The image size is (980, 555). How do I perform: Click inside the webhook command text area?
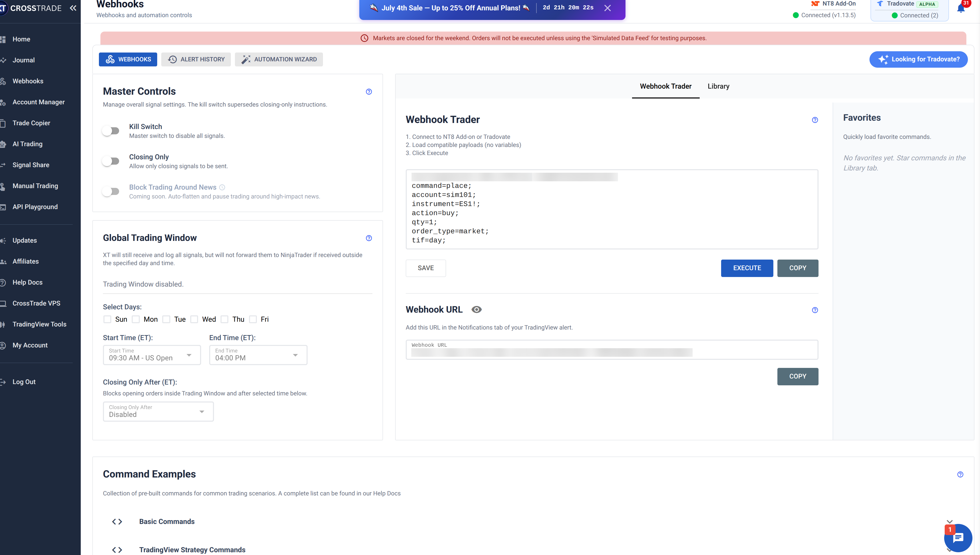(612, 210)
